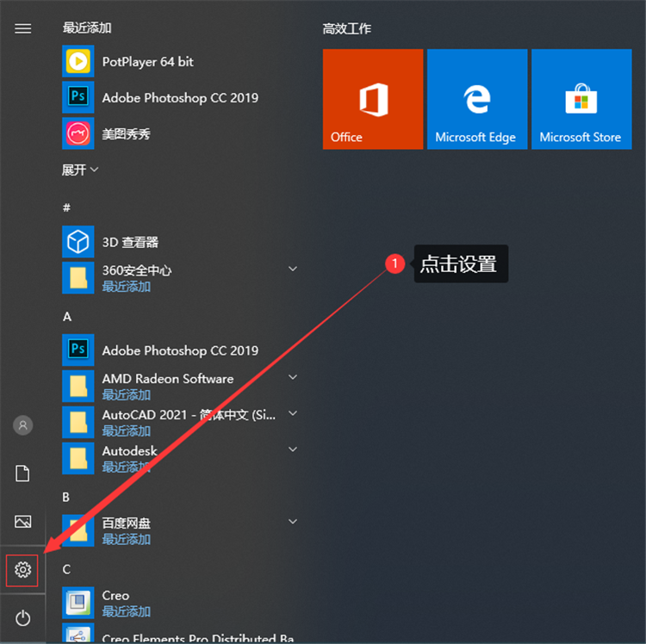The height and width of the screenshot is (644, 646).
Task: Click the PotPlayer 64 bit icon
Action: (x=78, y=61)
